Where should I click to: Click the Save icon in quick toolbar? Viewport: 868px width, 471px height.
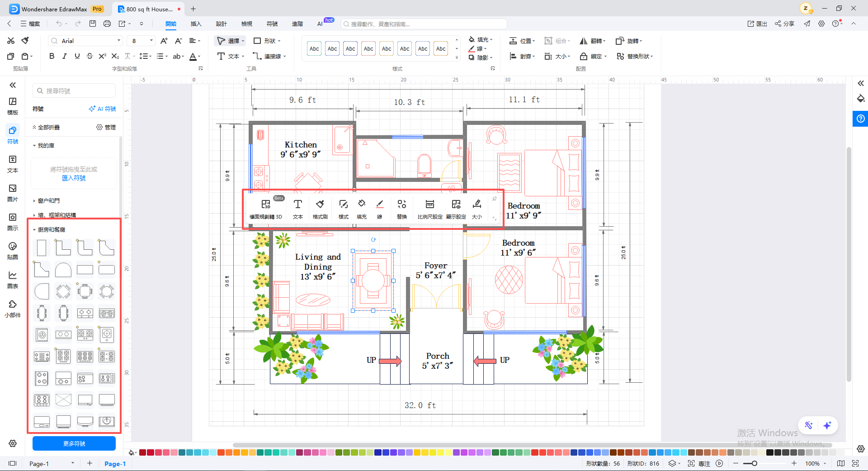point(93,24)
